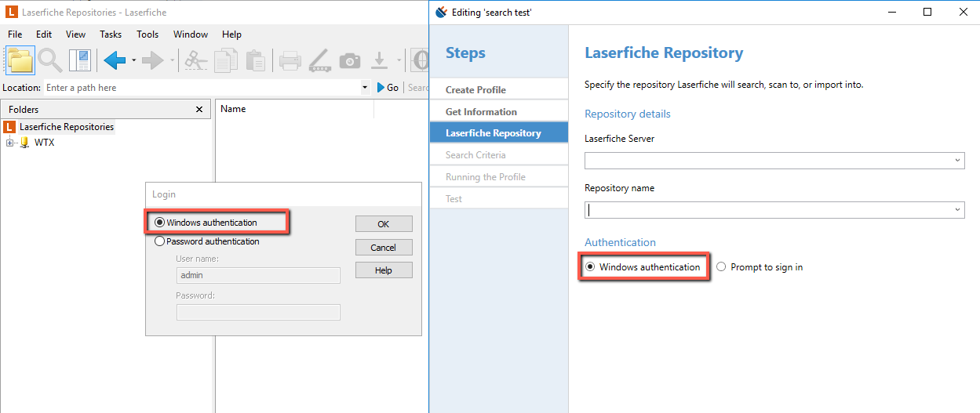980x413 pixels.
Task: Click the Editing 'search test' window icon
Action: [441, 12]
